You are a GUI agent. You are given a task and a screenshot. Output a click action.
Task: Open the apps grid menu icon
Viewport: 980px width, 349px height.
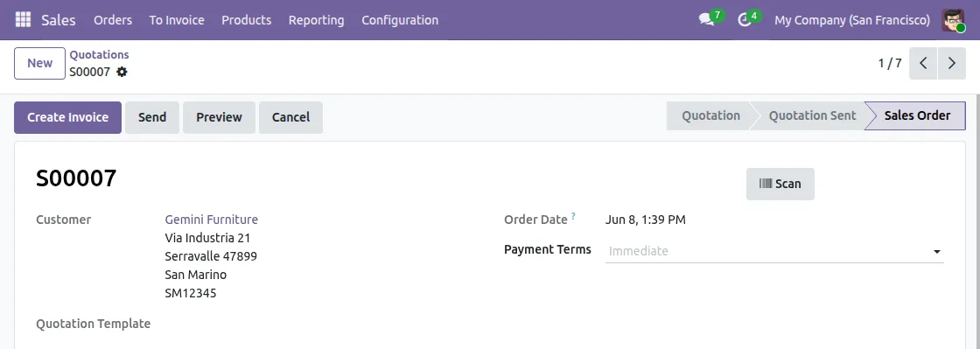(x=23, y=20)
